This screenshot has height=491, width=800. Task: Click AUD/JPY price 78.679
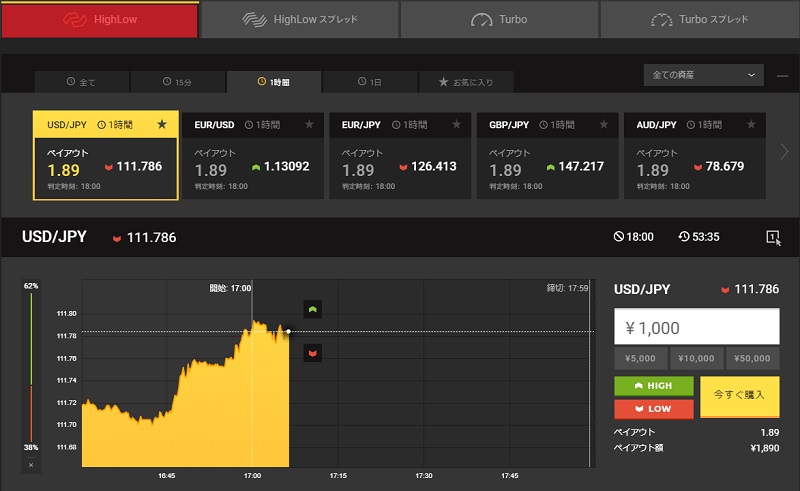coord(724,166)
